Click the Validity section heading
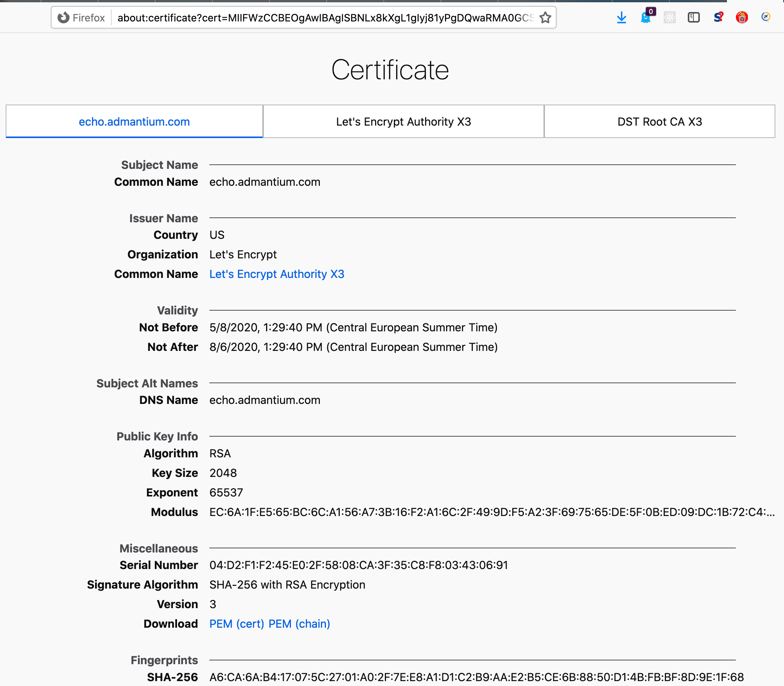The height and width of the screenshot is (686, 784). [177, 310]
